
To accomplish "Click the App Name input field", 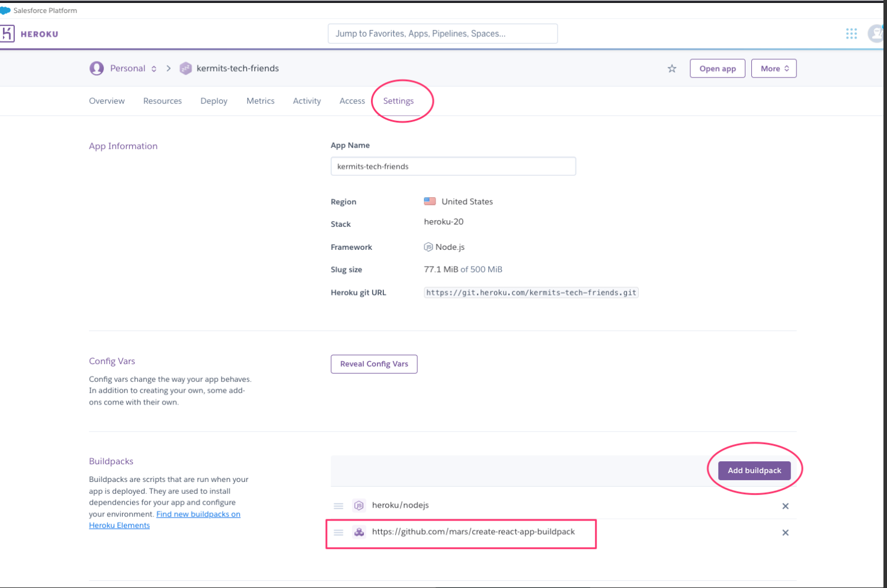I will 453,166.
